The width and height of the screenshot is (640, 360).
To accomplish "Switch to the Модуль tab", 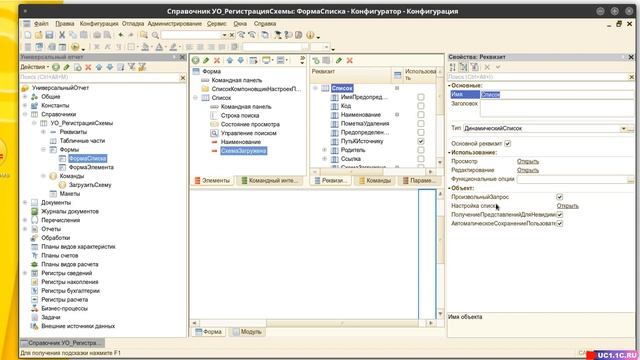I will (247, 332).
